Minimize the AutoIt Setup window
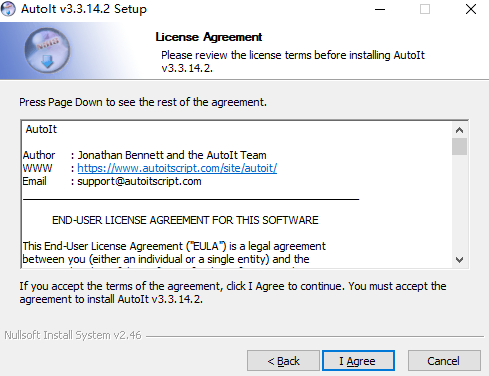The height and width of the screenshot is (376, 489). coord(380,9)
